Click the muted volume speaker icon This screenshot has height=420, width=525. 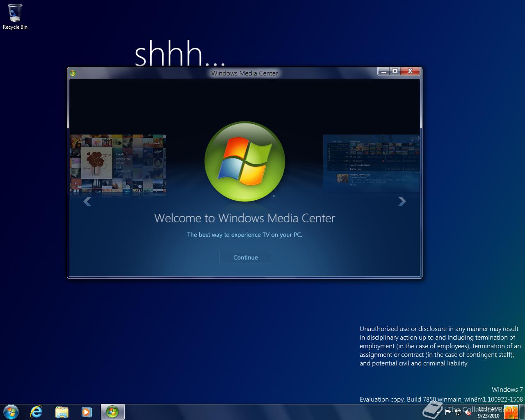tap(468, 412)
